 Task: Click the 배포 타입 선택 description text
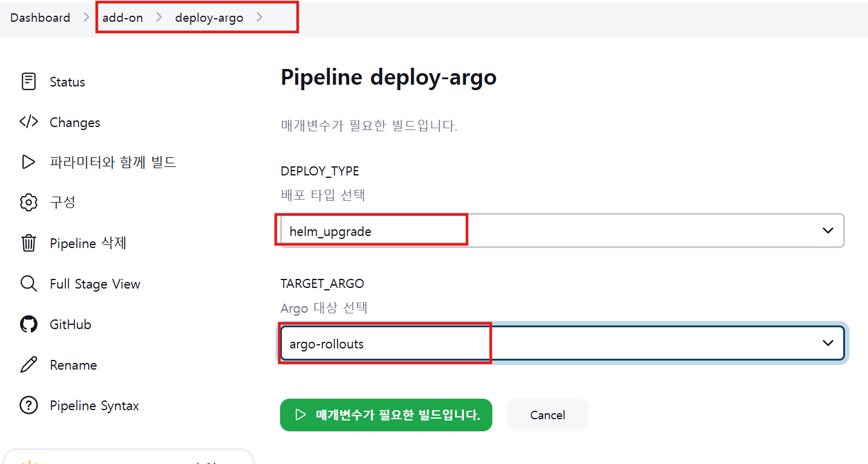(323, 195)
